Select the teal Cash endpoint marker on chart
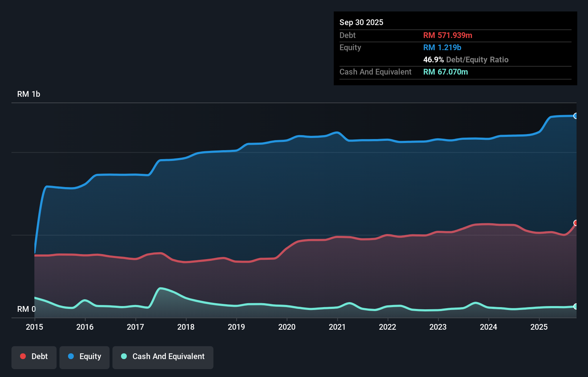 (575, 307)
